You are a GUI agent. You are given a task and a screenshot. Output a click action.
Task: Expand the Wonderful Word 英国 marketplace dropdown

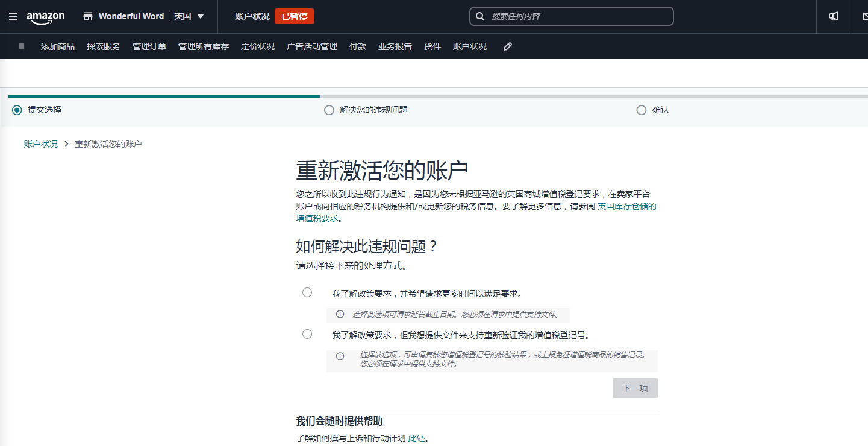click(201, 16)
